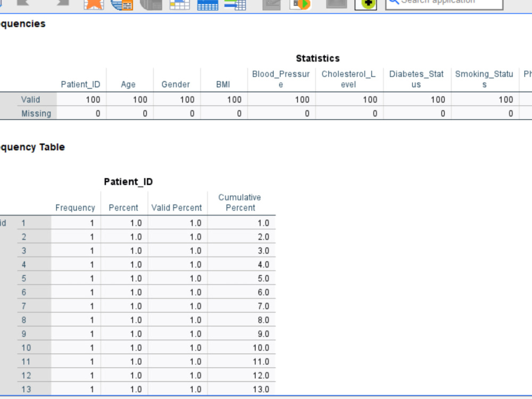Select cumulative percent value 4.0
This screenshot has height=399, width=532.
tap(263, 265)
